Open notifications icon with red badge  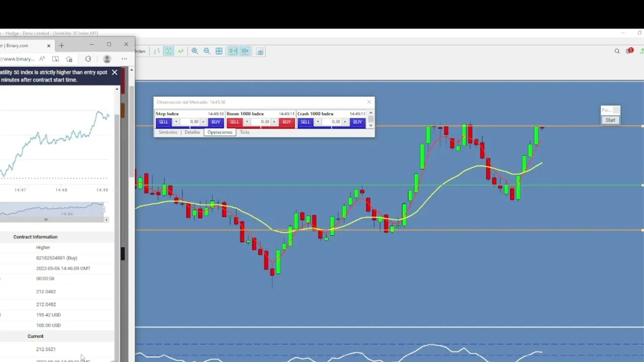(x=629, y=51)
